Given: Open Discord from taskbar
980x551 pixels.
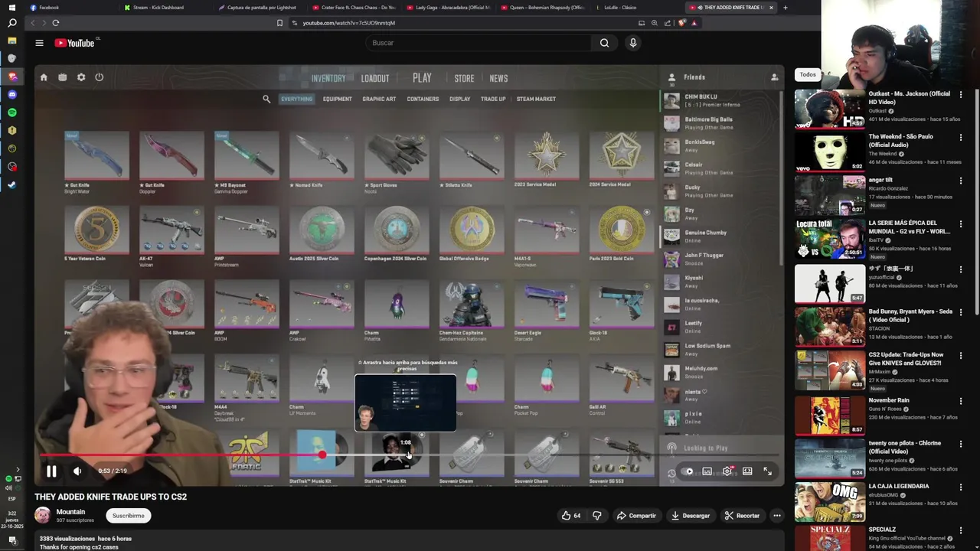Looking at the screenshot, I should (x=11, y=95).
